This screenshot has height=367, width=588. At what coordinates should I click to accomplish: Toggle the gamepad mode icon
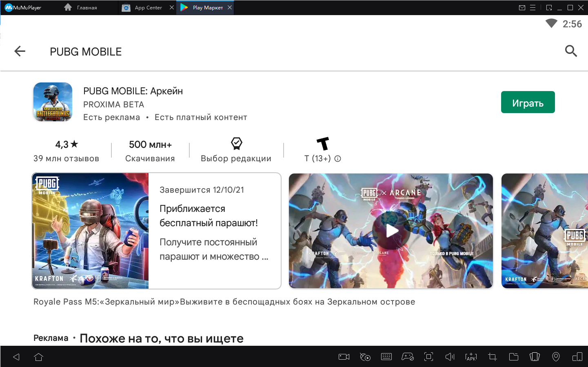pos(407,357)
